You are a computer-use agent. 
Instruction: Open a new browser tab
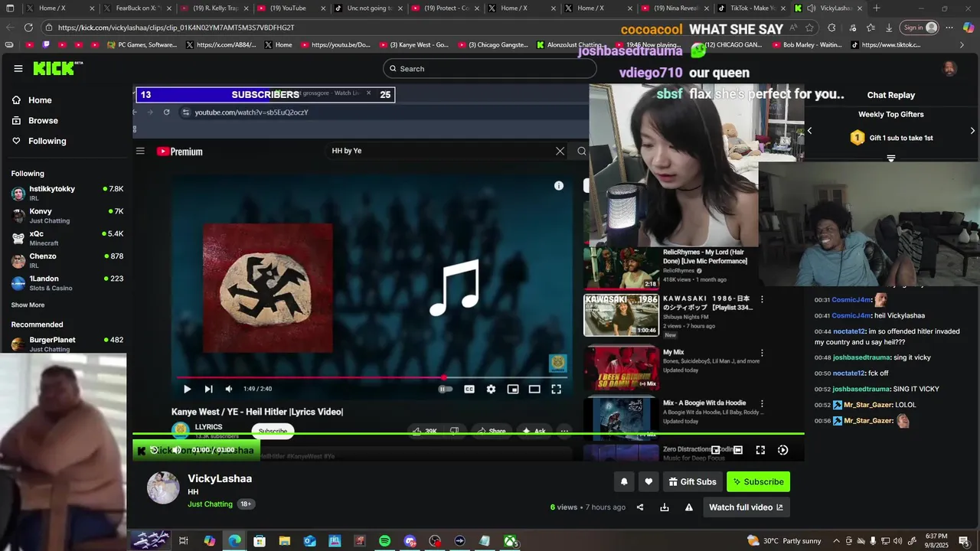[877, 8]
